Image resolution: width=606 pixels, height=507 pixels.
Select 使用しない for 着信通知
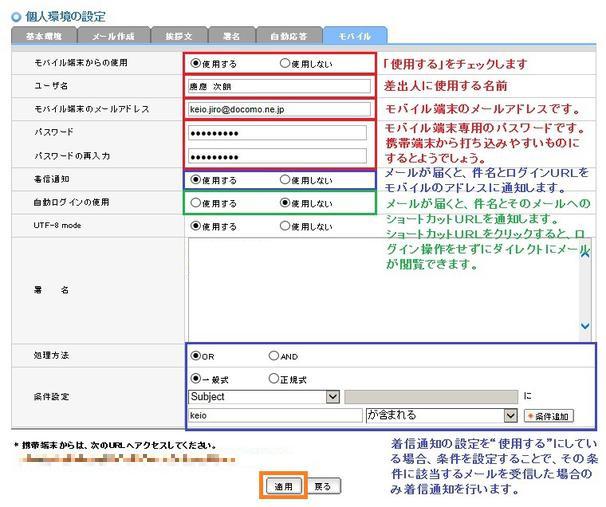coord(285,180)
